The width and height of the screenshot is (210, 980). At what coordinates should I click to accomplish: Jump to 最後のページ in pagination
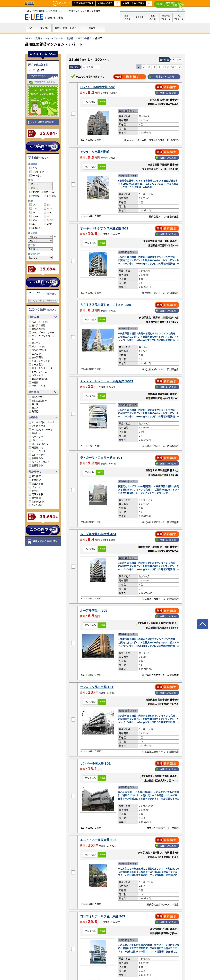click(172, 67)
